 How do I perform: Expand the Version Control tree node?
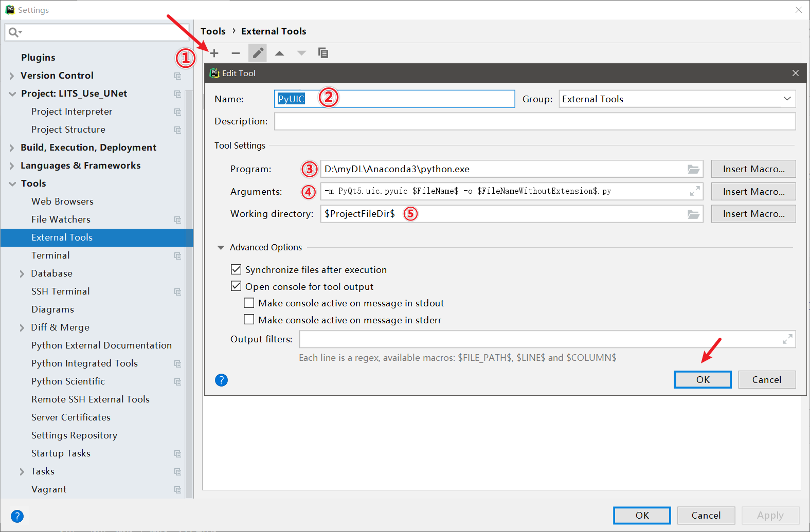12,76
